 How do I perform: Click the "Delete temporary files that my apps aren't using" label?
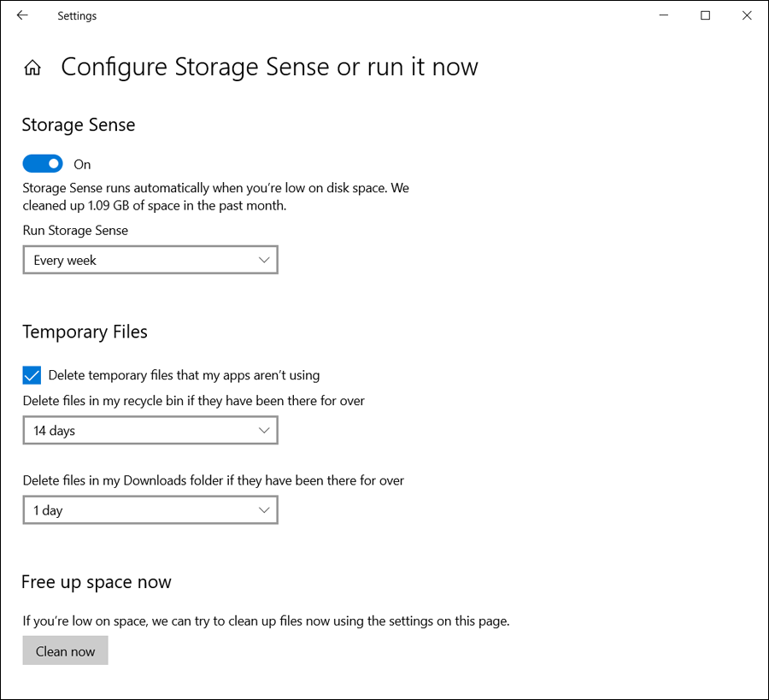point(184,374)
